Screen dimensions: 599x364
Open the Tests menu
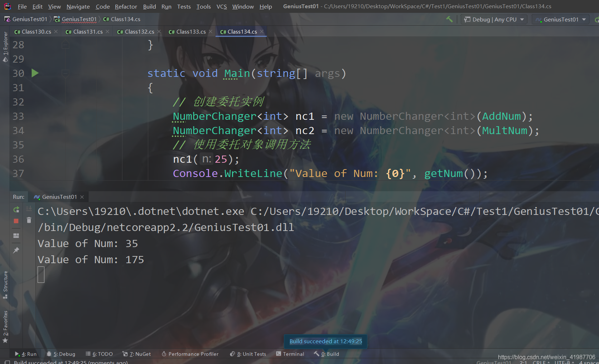pyautogui.click(x=184, y=6)
